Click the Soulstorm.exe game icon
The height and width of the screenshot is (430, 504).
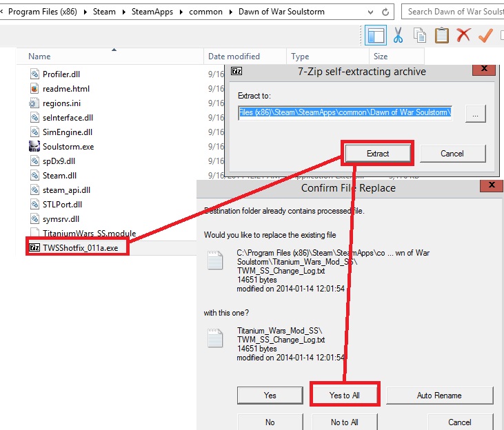(x=34, y=147)
